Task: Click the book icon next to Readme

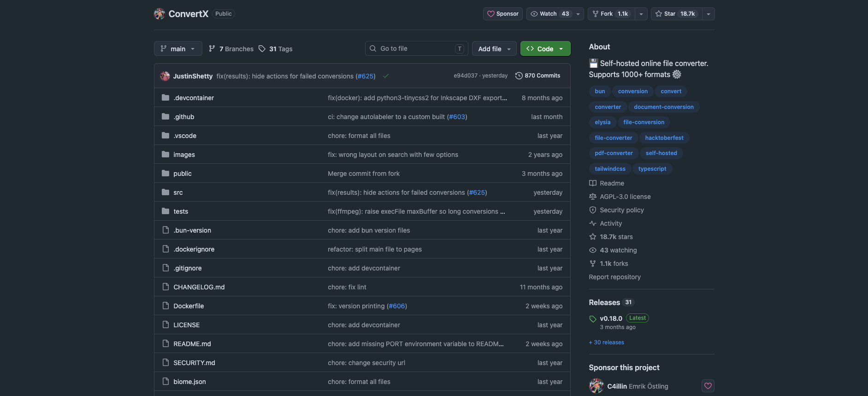Action: [593, 183]
